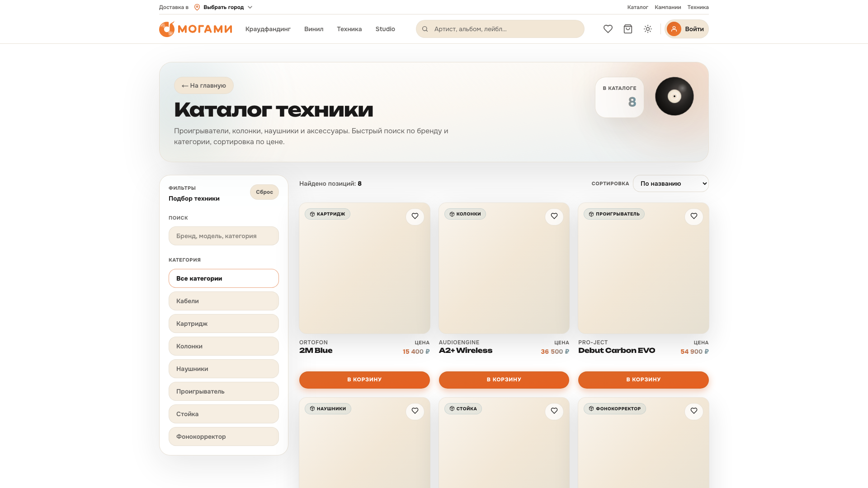868x488 pixels.
Task: Favorite the Фонокорректор product card
Action: coord(694,411)
